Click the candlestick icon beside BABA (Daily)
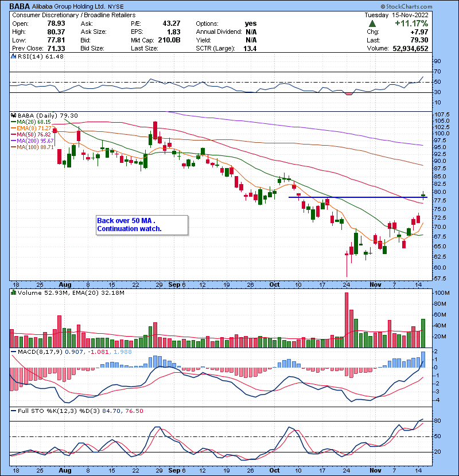Image resolution: width=459 pixels, height=476 pixels. pyautogui.click(x=13, y=115)
